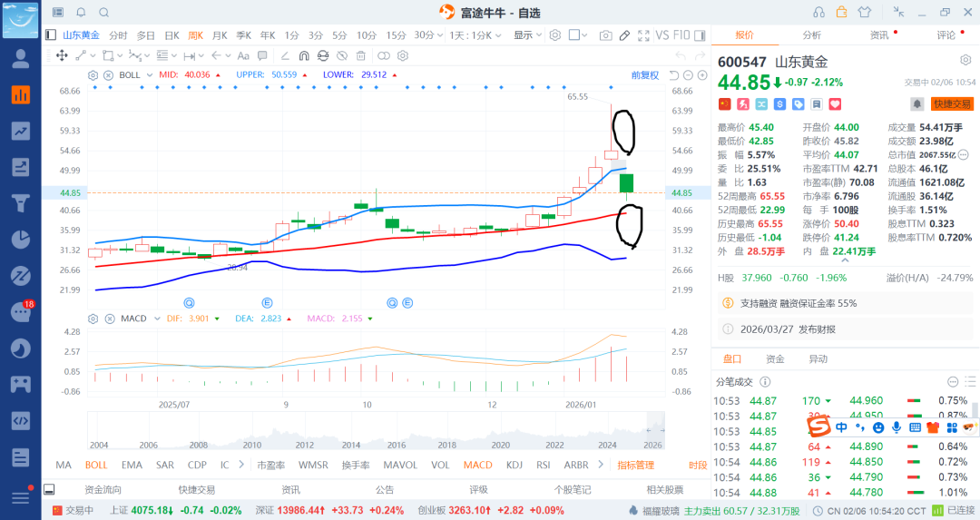This screenshot has height=520, width=980.
Task: Expand the BOLL indicator dropdown
Action: (150, 75)
